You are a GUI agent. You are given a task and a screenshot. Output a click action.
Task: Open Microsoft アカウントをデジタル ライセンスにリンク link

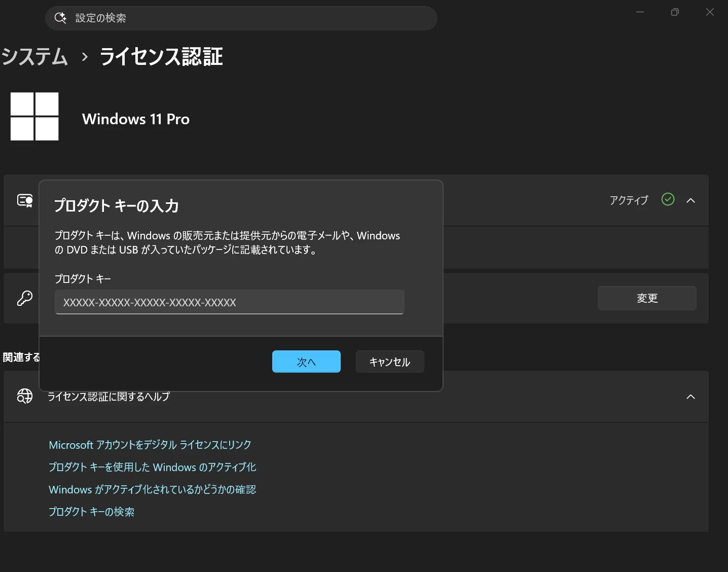click(150, 445)
